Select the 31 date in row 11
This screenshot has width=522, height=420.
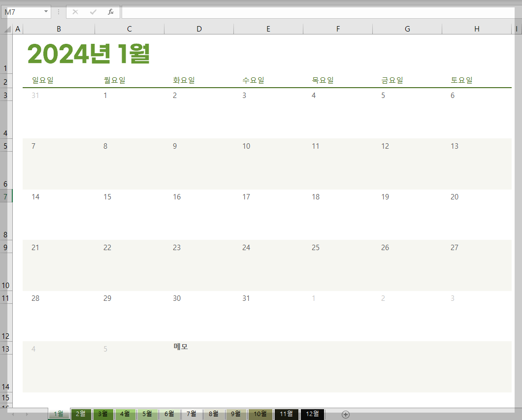point(246,298)
